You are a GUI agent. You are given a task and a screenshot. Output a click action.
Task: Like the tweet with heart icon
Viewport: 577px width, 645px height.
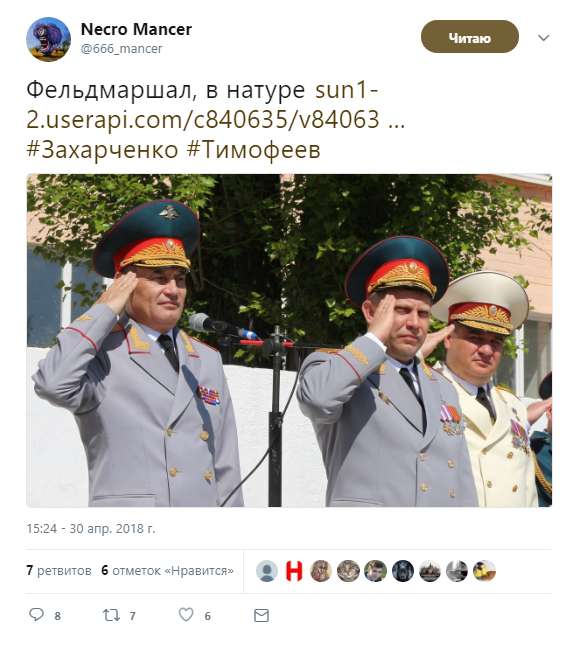(x=186, y=615)
